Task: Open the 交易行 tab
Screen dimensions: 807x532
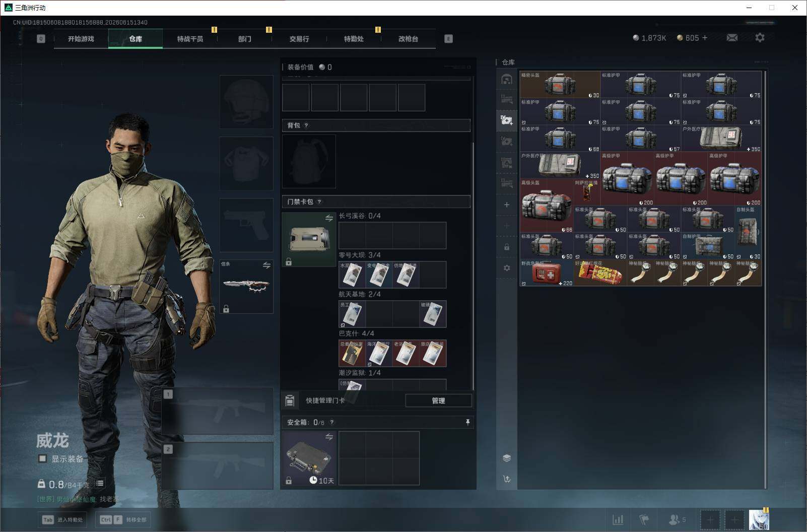Action: pyautogui.click(x=299, y=39)
